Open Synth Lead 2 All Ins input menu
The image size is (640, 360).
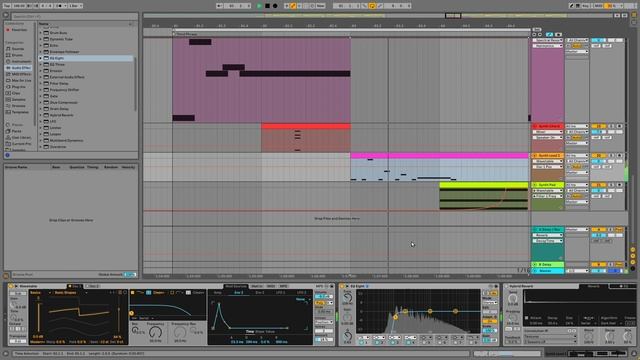[x=577, y=156]
